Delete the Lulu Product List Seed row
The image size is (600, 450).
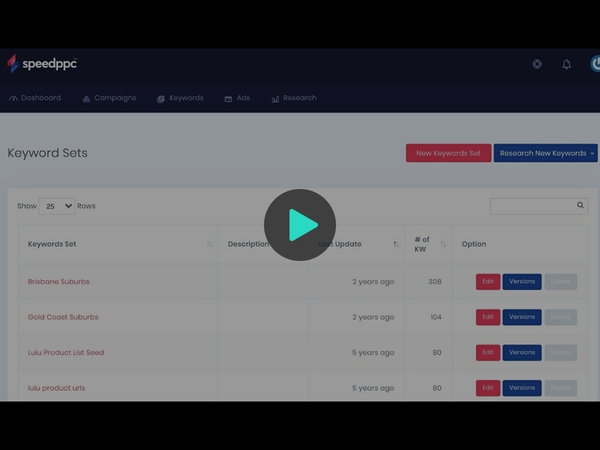[561, 352]
